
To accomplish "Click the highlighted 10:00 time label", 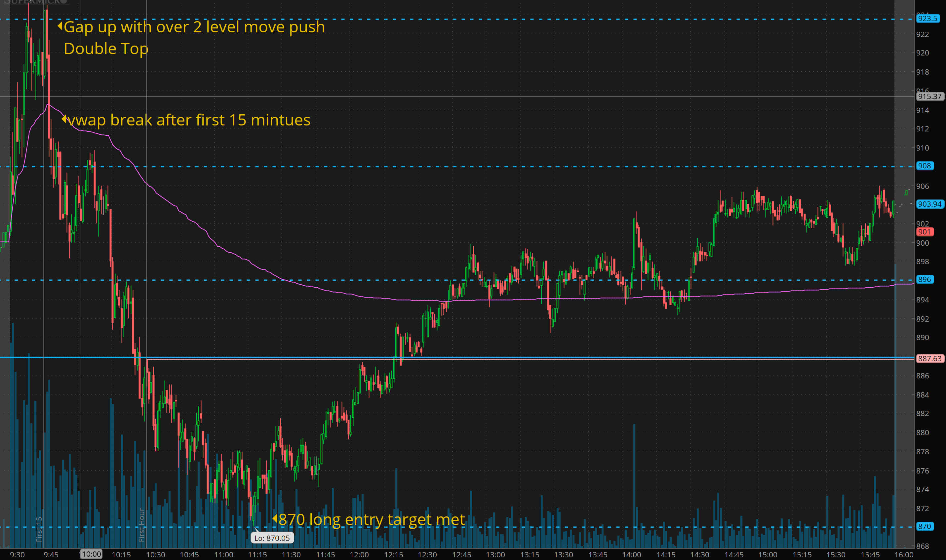I will coord(91,554).
